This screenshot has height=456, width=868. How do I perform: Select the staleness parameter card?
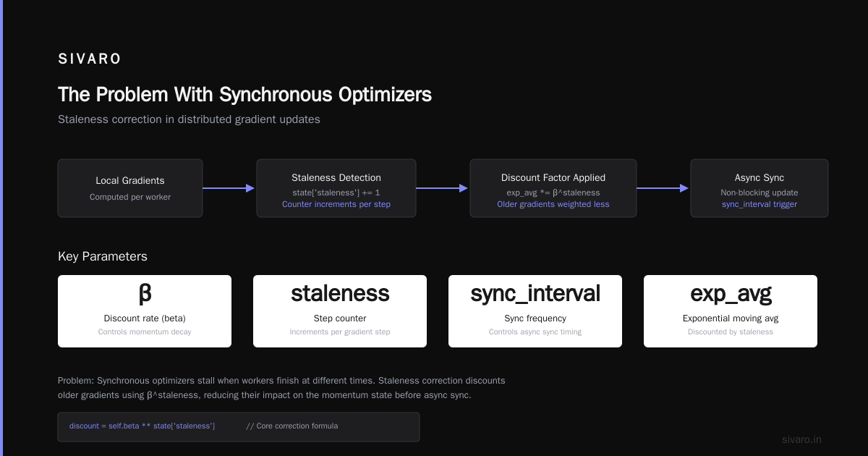click(x=340, y=311)
